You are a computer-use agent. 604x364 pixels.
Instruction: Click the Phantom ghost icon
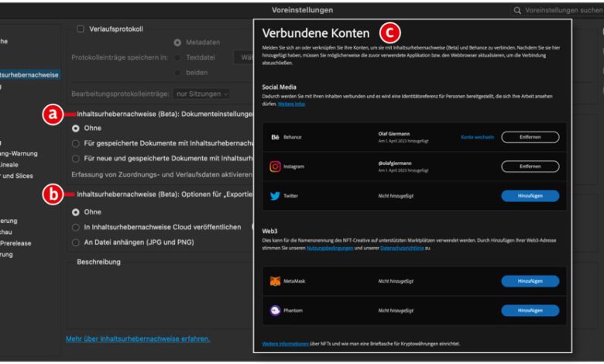tap(275, 311)
